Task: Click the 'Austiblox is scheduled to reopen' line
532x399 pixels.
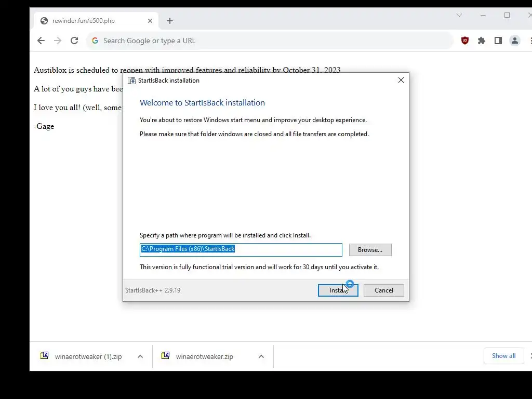Action: [x=187, y=70]
